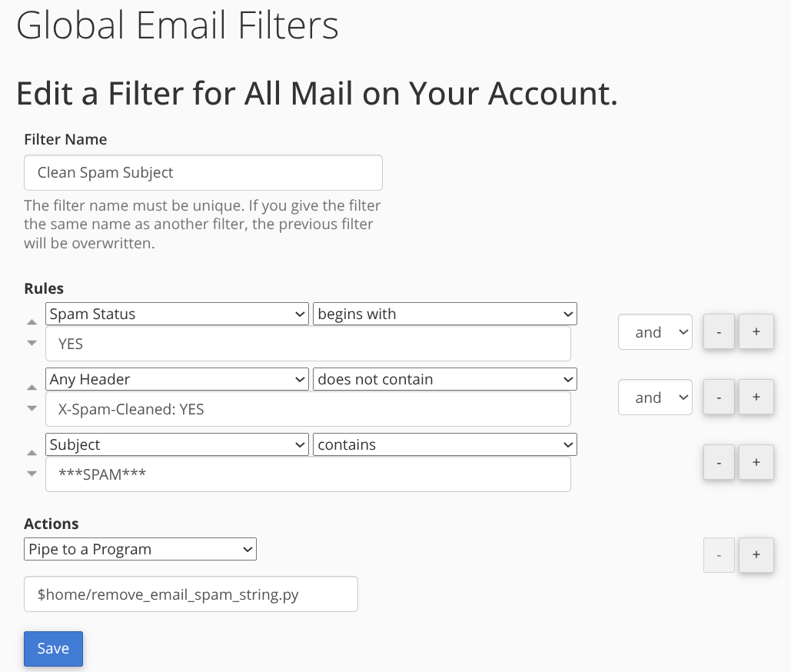
Task: Remove the Spam Status rule with minus
Action: pyautogui.click(x=719, y=332)
